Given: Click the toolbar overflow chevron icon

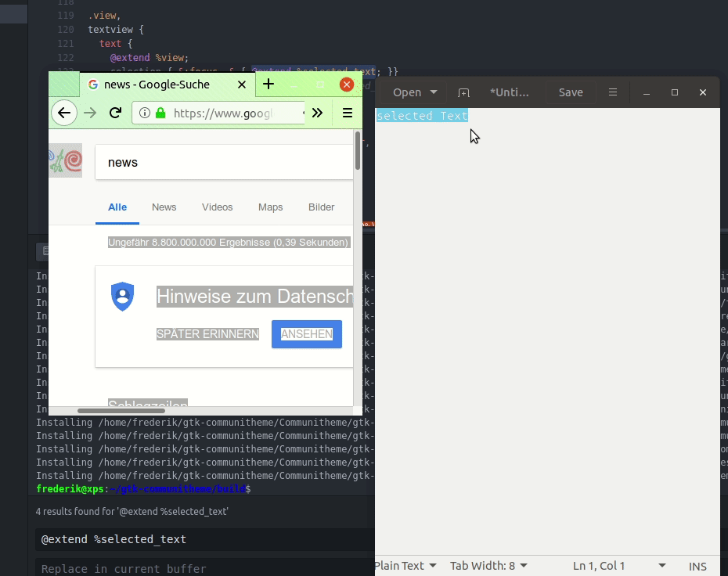Looking at the screenshot, I should coord(317,113).
